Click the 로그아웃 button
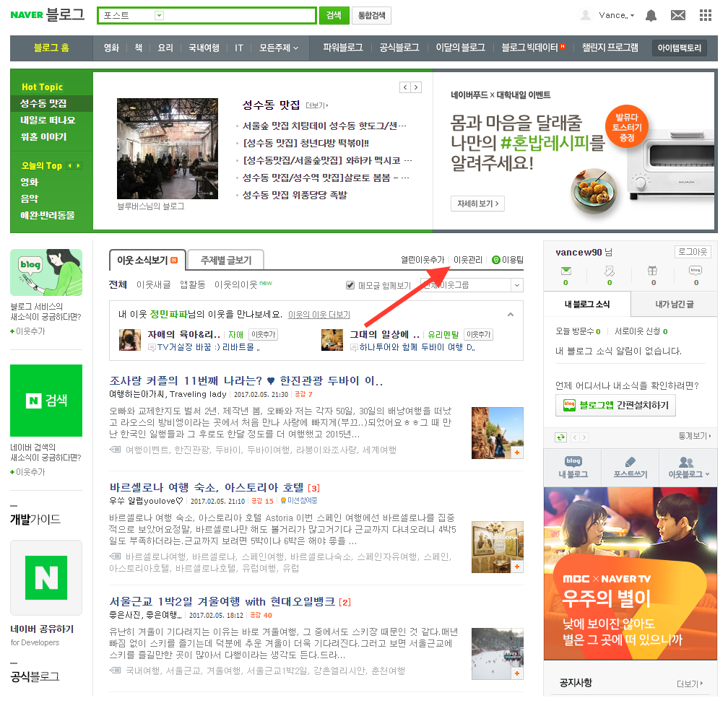 tap(692, 252)
